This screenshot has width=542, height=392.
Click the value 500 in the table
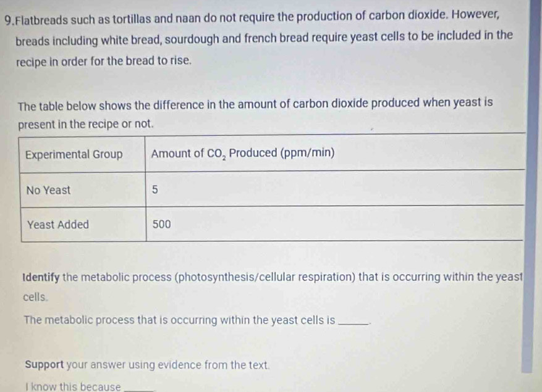click(161, 225)
